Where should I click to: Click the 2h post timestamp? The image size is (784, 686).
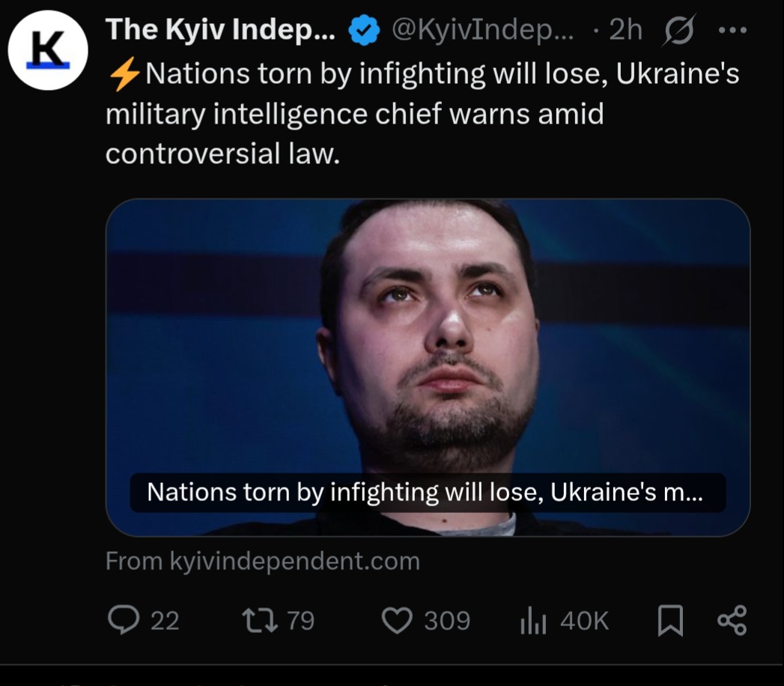[625, 30]
